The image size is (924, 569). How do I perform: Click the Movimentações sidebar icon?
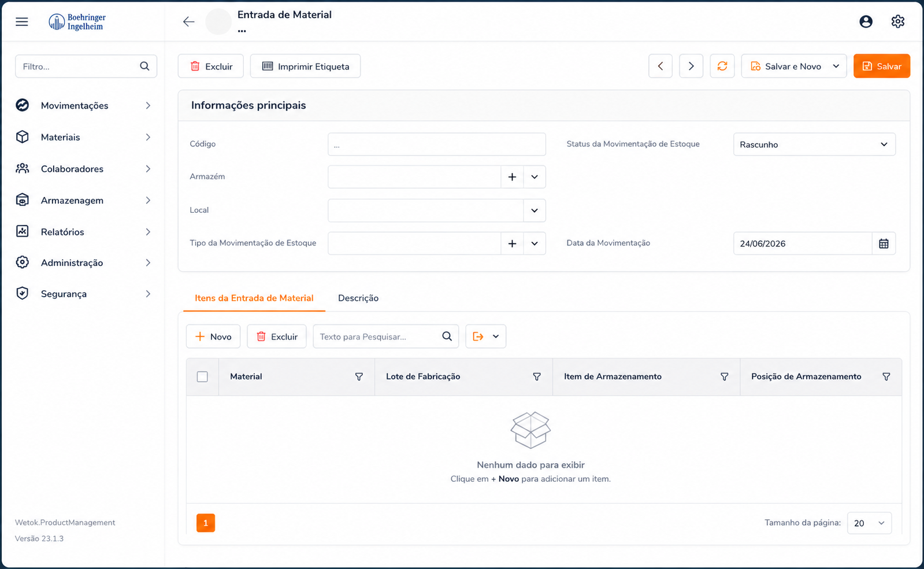pos(23,105)
